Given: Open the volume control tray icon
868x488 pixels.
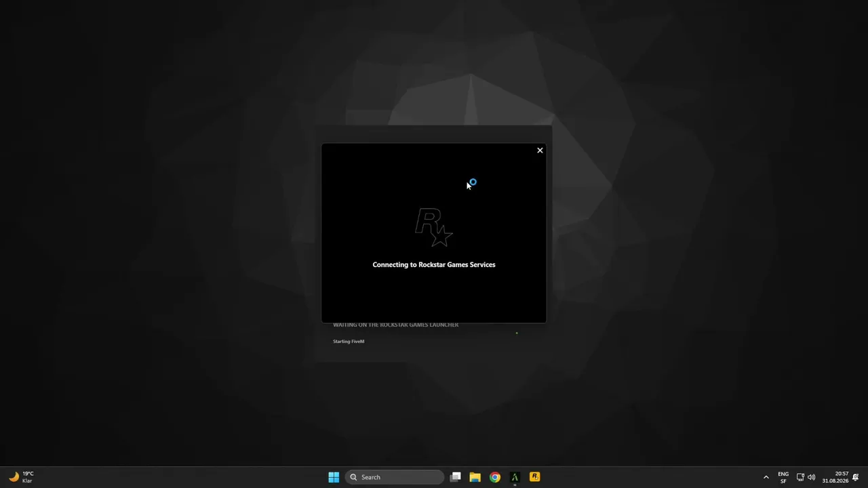Looking at the screenshot, I should pos(811,477).
